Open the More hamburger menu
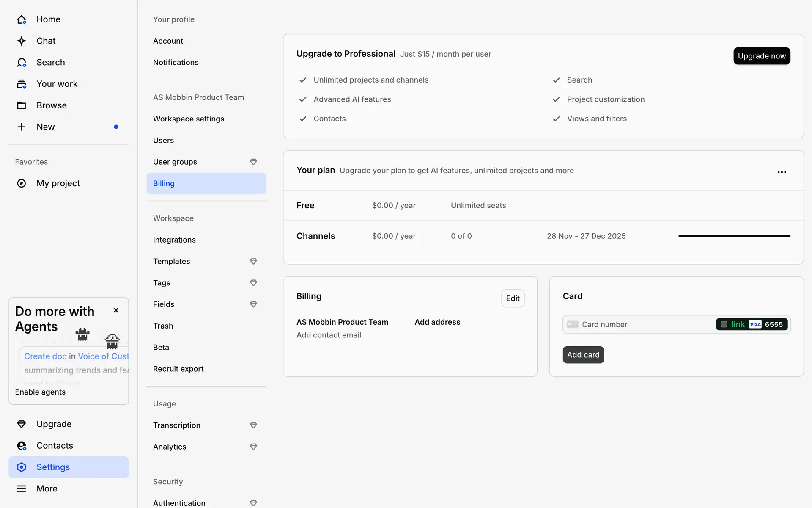 point(22,489)
